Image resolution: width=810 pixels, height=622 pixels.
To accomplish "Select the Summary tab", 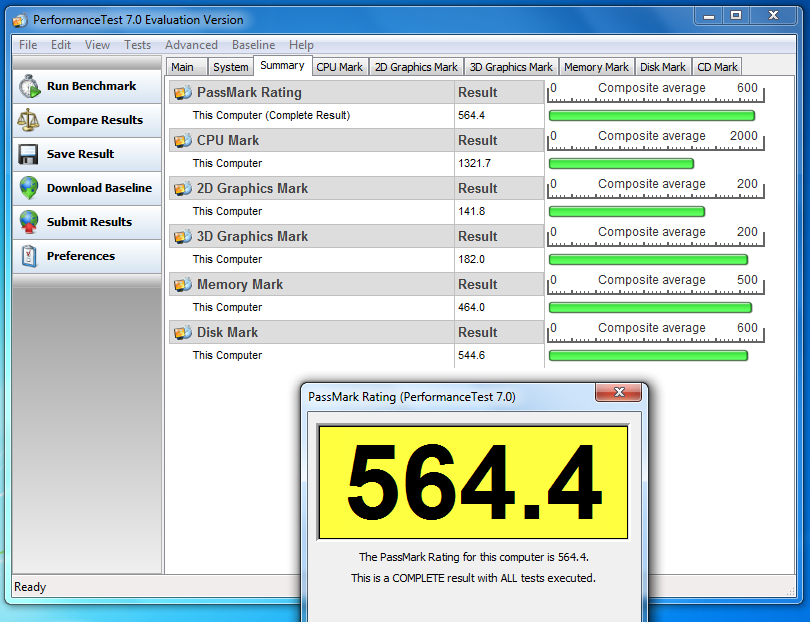I will [282, 66].
